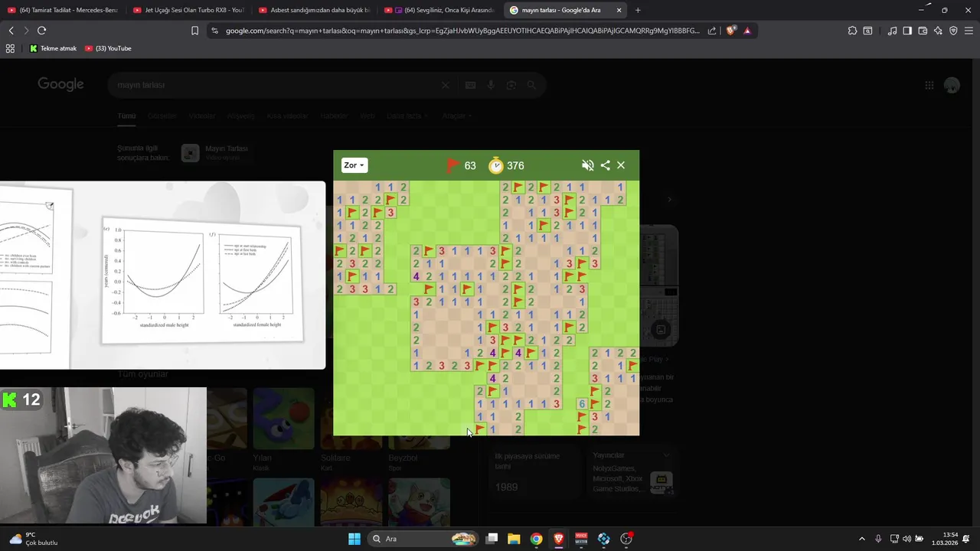Image resolution: width=980 pixels, height=551 pixels.
Task: Open File Explorer from the taskbar
Action: [x=514, y=539]
